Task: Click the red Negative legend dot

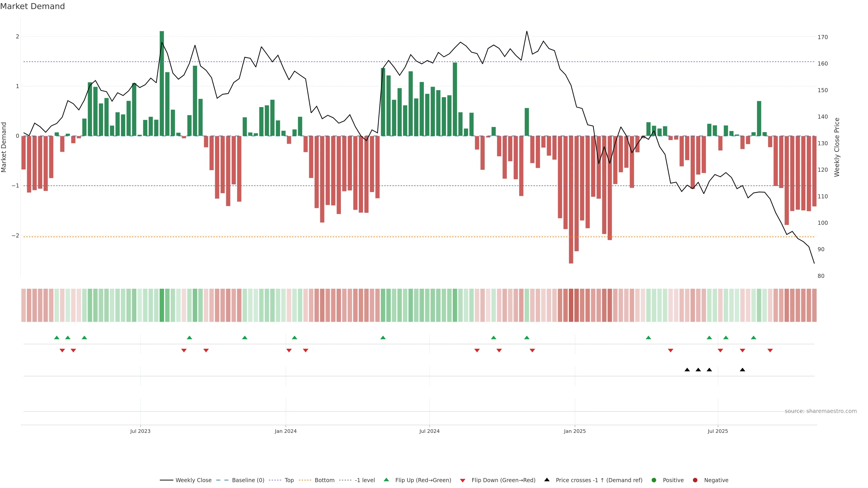Action: click(x=695, y=480)
